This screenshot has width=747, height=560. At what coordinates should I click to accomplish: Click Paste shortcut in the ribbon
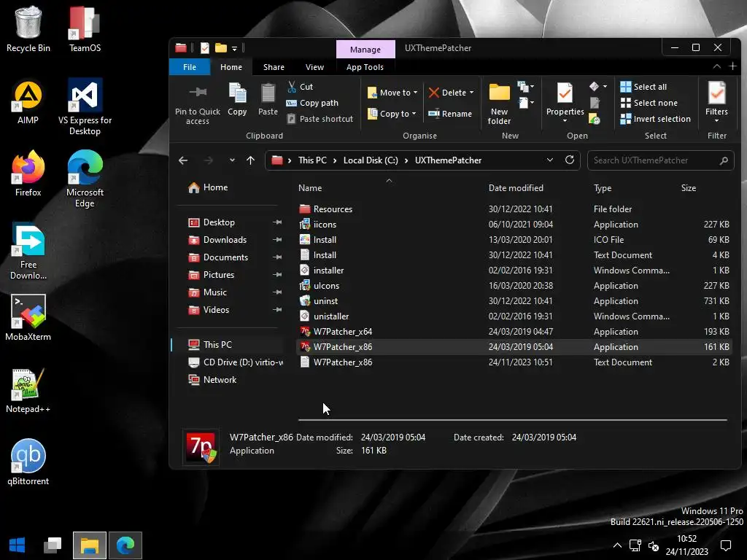[x=320, y=119]
